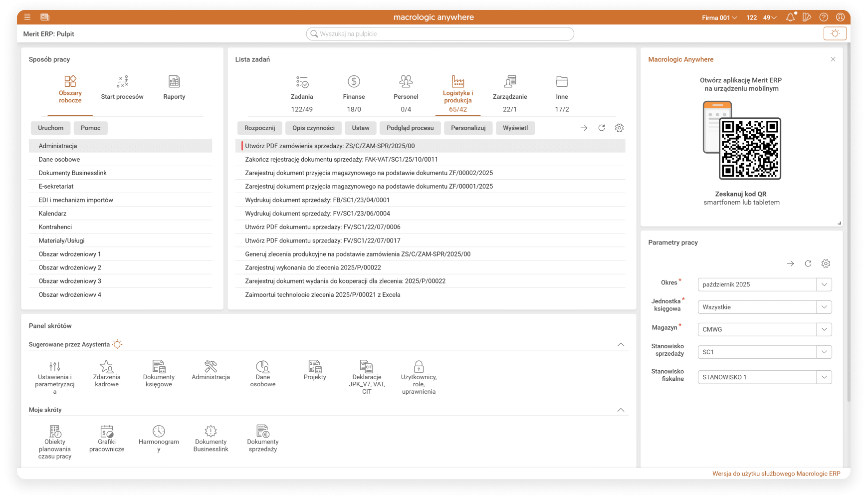
Task: Expand the Okres period dropdown
Action: click(x=824, y=284)
